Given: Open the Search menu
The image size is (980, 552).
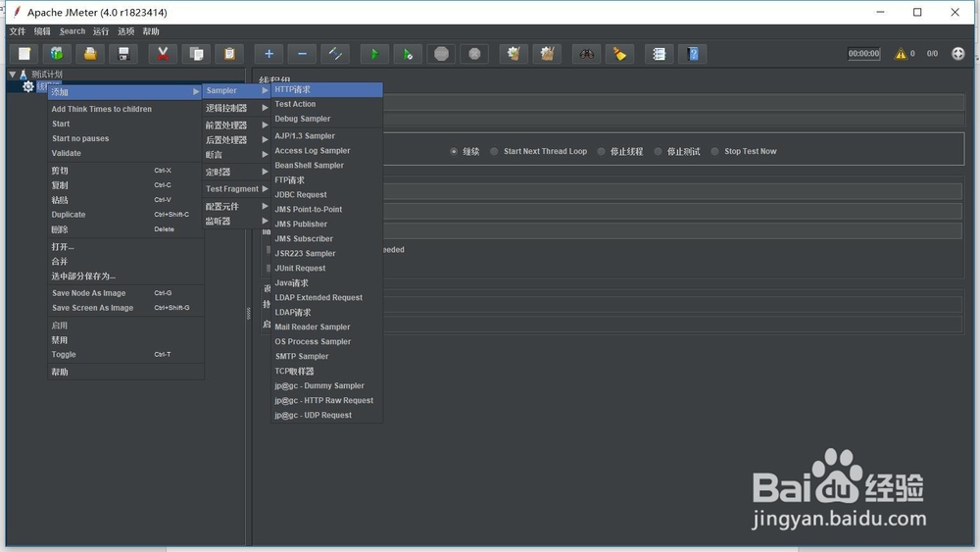Looking at the screenshot, I should tap(73, 31).
